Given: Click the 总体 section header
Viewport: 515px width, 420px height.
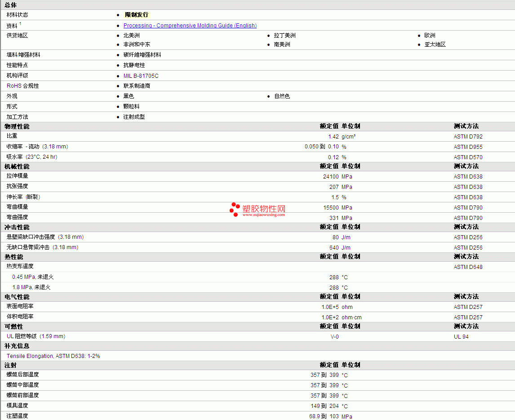Looking at the screenshot, I should 10,5.
